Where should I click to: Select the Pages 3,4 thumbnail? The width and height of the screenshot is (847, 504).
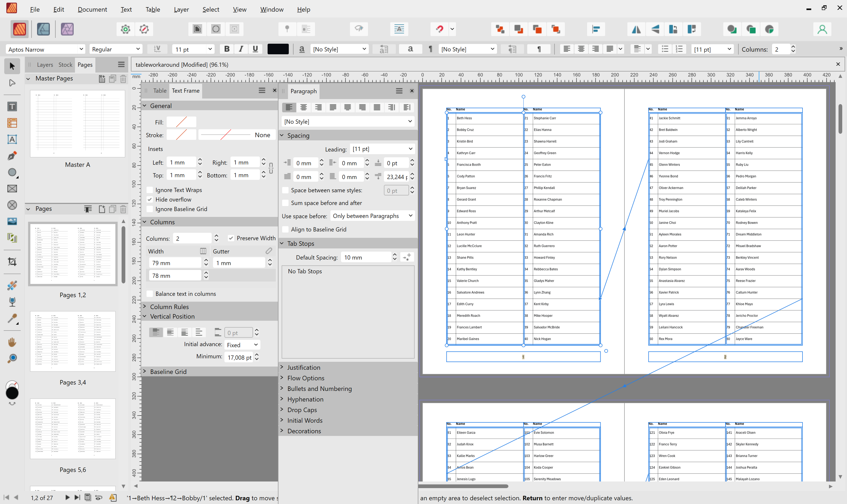pyautogui.click(x=73, y=341)
